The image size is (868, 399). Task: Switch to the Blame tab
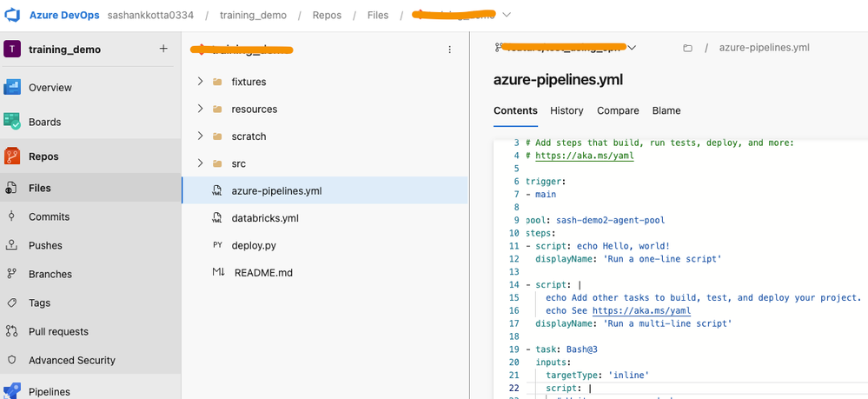point(666,110)
